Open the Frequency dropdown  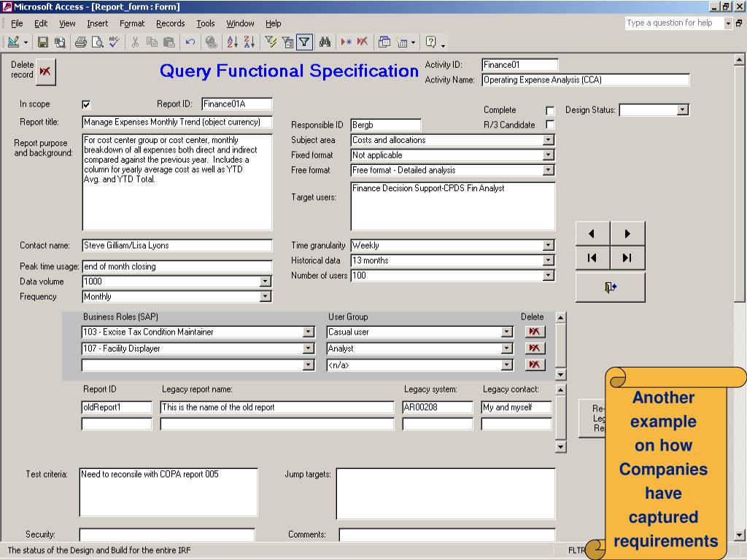point(266,297)
